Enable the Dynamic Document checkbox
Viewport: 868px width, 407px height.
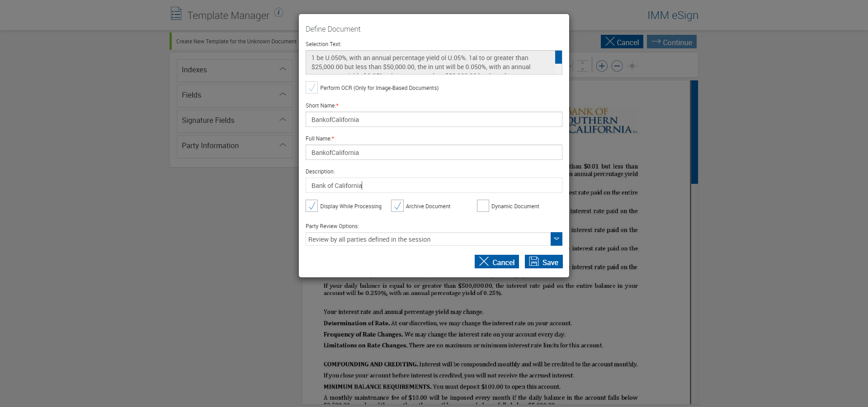click(x=483, y=206)
